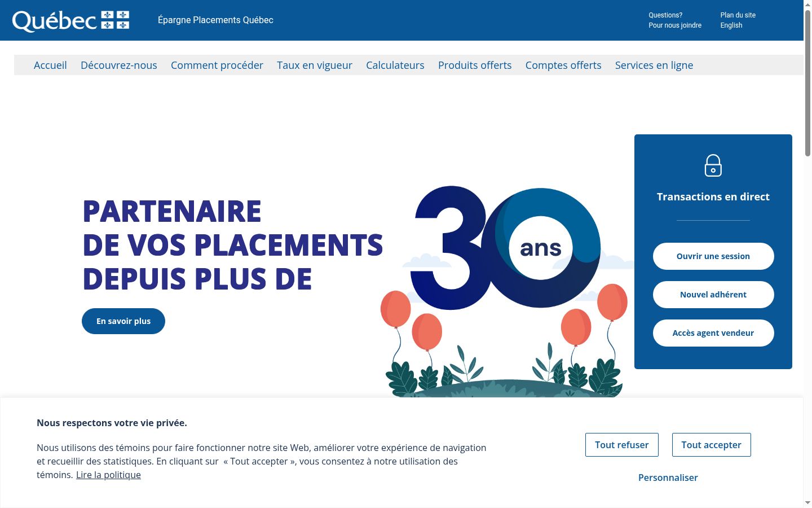Click Ouvrir une session button
Viewport: 812px width, 508px height.
pyautogui.click(x=713, y=256)
